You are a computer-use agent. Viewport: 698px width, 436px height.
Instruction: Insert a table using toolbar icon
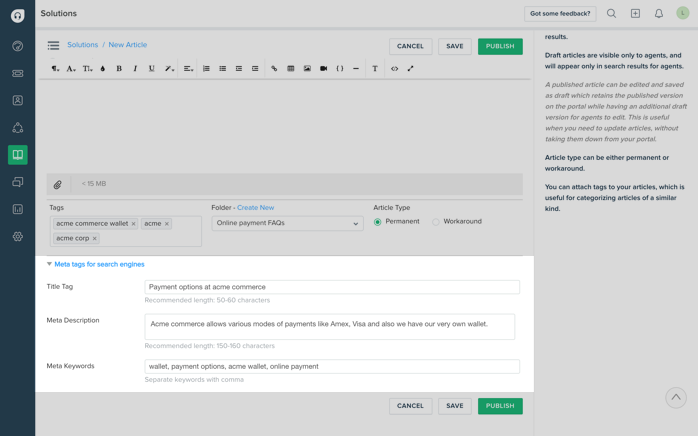[291, 69]
